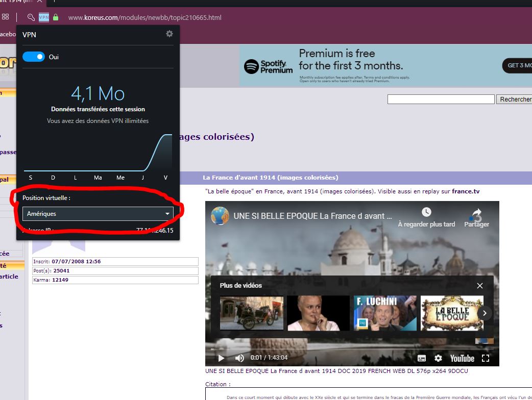Open the france.tv link
This screenshot has height=400, width=532.
[x=465, y=191]
